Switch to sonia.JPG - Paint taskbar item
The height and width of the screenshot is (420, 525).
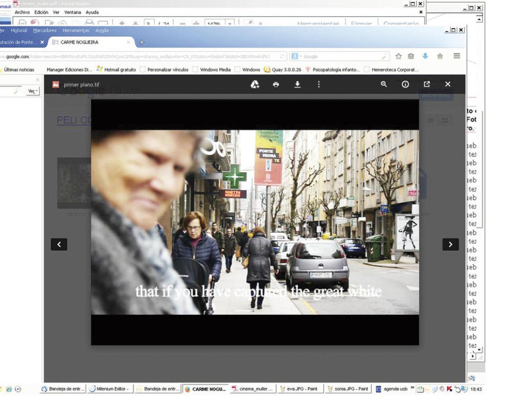pyautogui.click(x=348, y=389)
